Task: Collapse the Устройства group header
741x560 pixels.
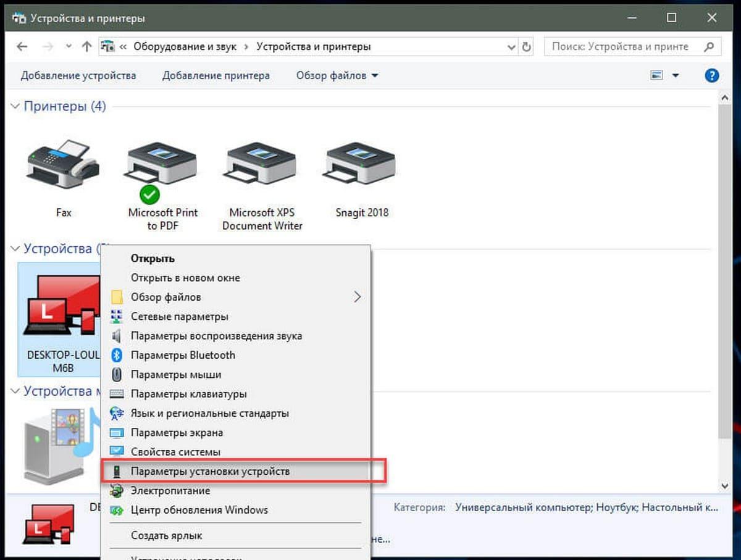Action: tap(15, 249)
